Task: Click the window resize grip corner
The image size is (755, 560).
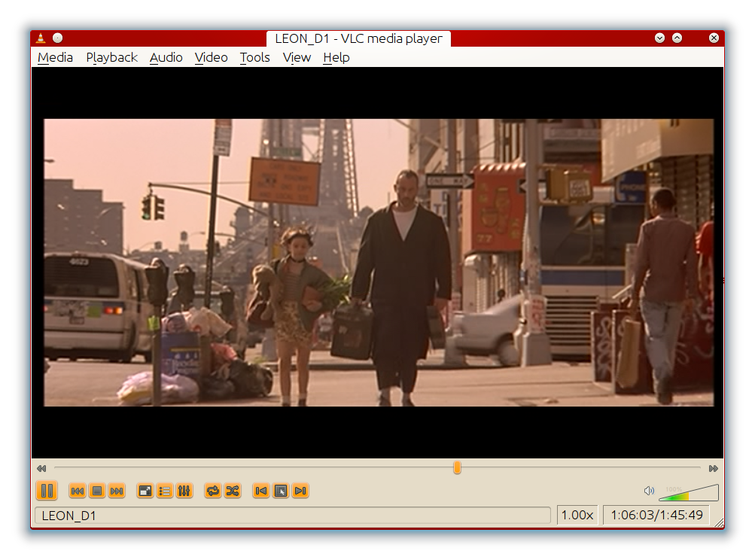Action: tap(719, 523)
